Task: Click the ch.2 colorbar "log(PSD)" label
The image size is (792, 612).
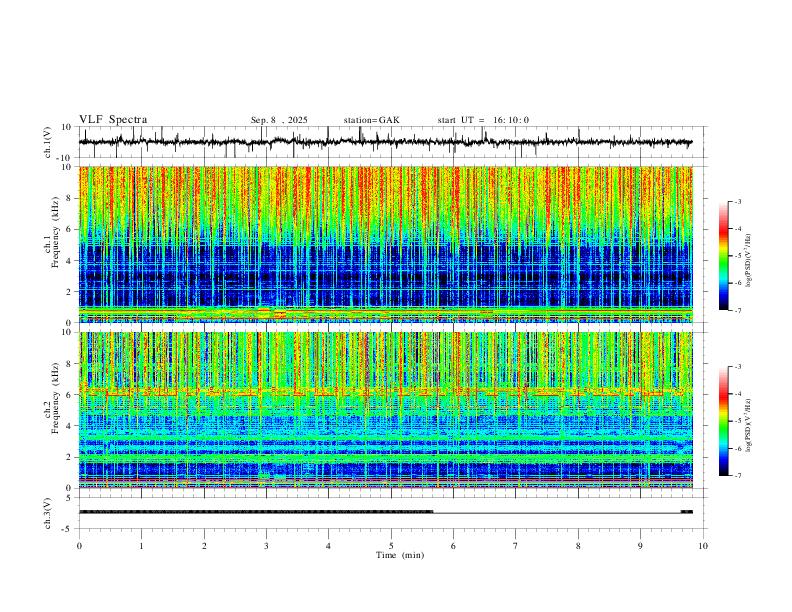Action: click(x=749, y=425)
